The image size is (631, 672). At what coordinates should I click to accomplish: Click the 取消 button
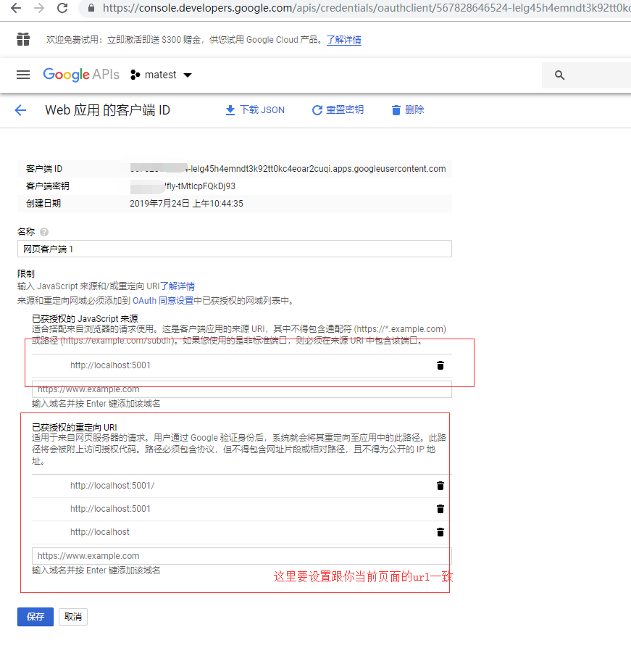tap(73, 617)
